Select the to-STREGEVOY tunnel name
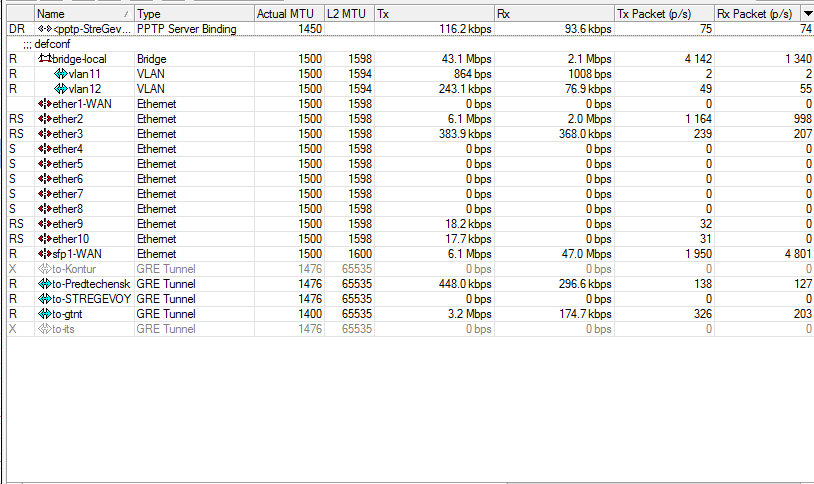Viewport: 814px width, 484px height. point(92,300)
